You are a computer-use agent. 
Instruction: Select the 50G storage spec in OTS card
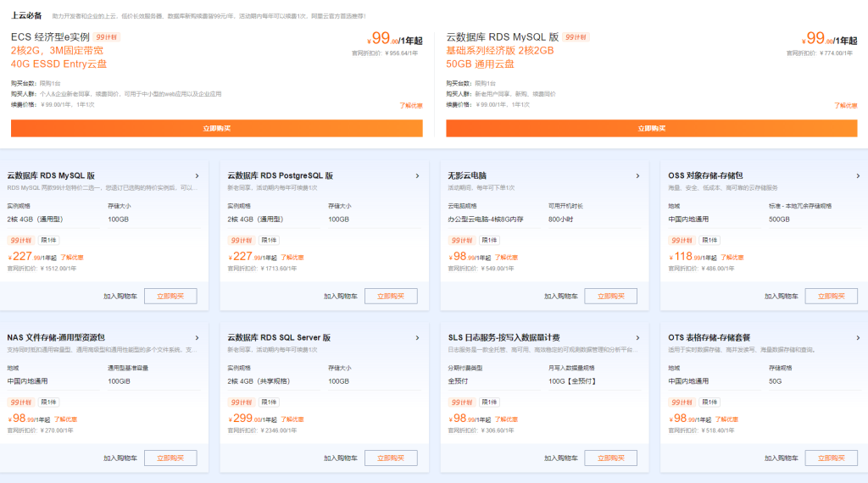(x=815, y=382)
